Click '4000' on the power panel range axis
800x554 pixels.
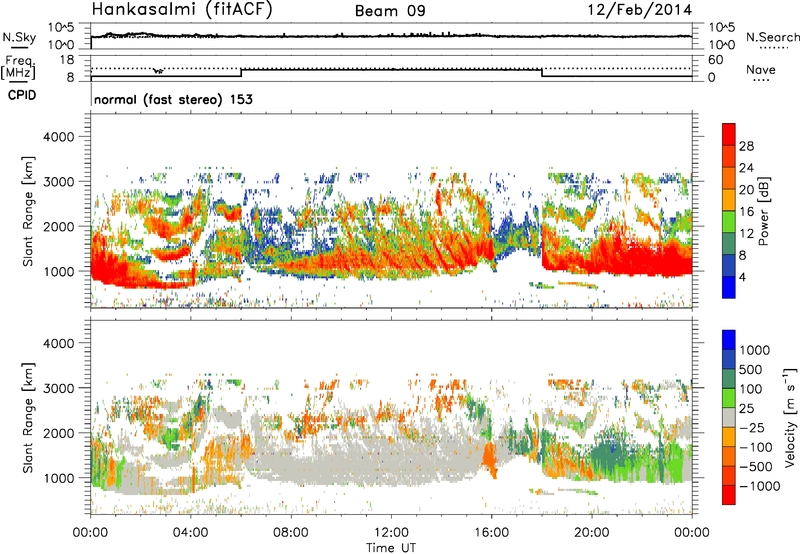(x=58, y=137)
